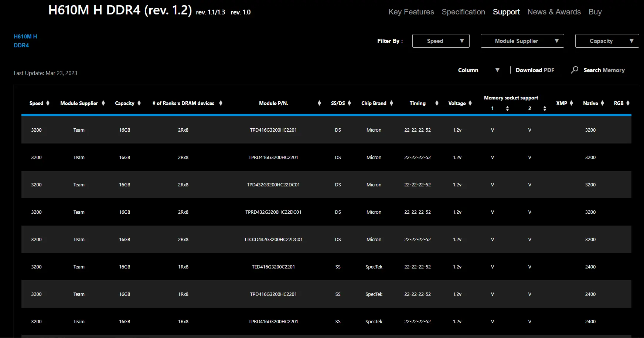Click the Memory socket support header
Viewport: 644px width, 338px height.
click(x=511, y=98)
